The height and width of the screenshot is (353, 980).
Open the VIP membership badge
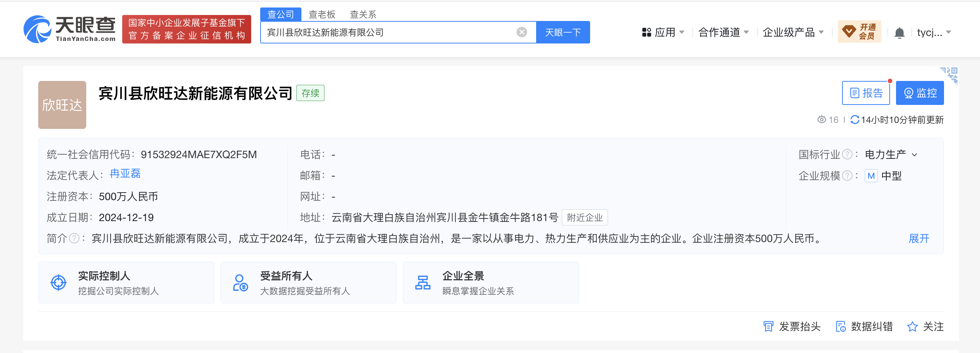click(859, 31)
